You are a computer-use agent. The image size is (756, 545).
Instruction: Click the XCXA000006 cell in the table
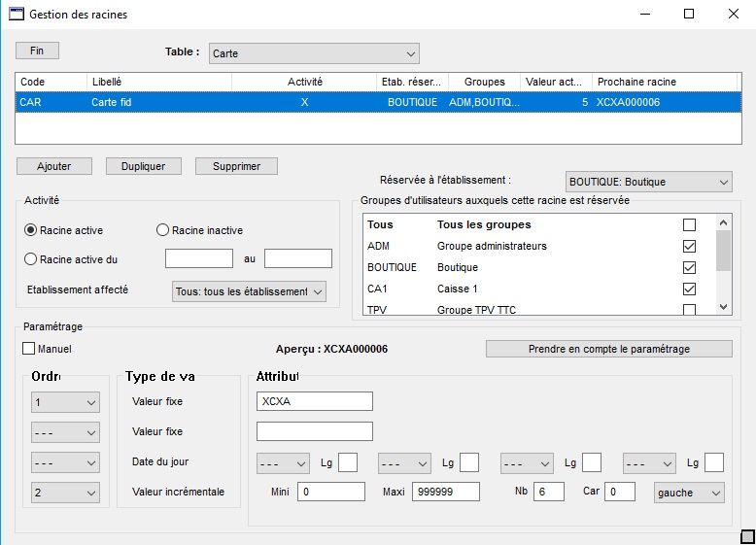628,102
